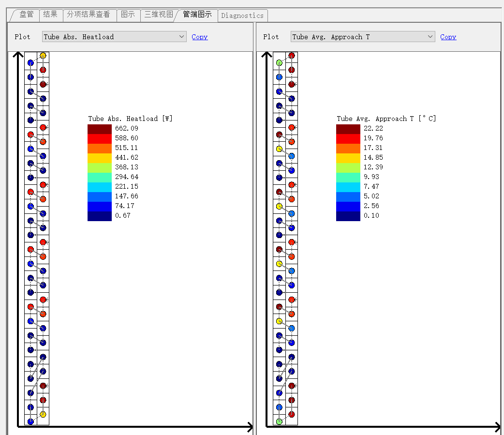The height and width of the screenshot is (435, 504).
Task: Click the 5.02 blue approach swatch
Action: 348,196
